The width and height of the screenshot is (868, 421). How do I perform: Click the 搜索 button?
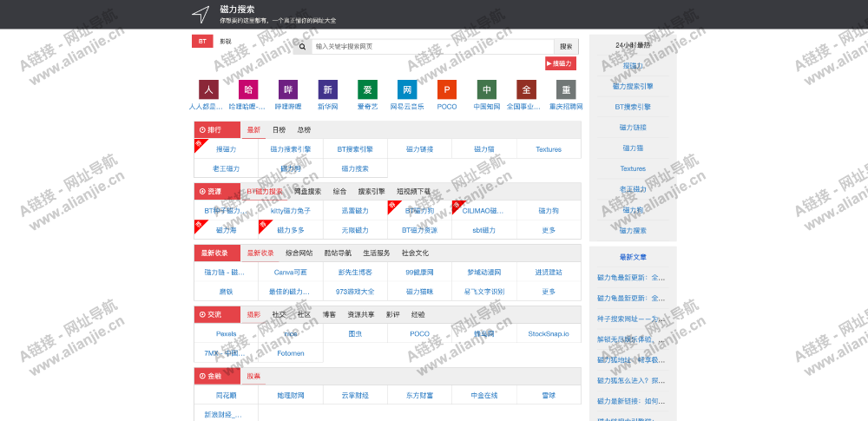point(566,47)
